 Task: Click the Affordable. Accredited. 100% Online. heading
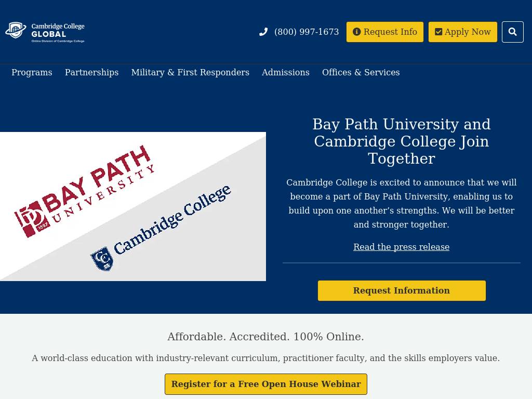pos(265,337)
